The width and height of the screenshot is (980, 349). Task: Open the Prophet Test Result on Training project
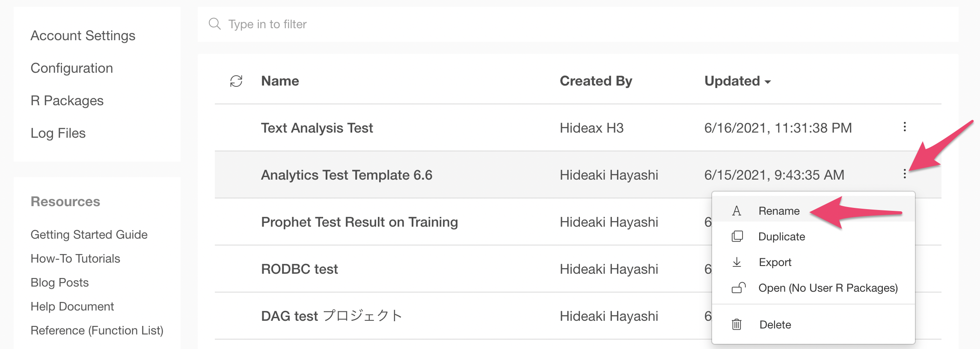click(x=359, y=222)
